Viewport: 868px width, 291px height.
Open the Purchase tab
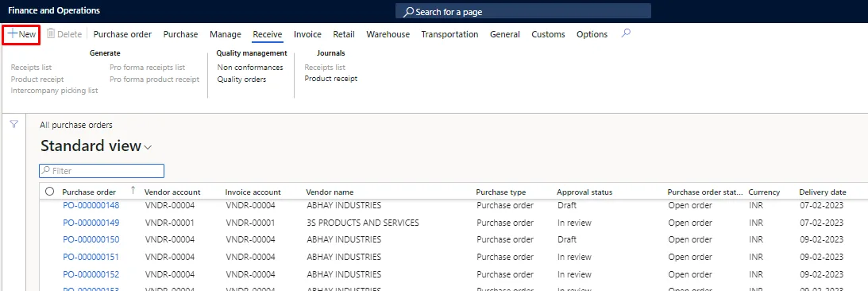(x=180, y=34)
